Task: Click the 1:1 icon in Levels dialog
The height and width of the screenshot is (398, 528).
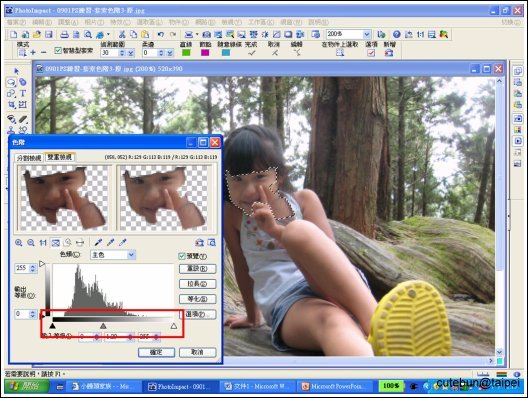Action: (x=43, y=242)
